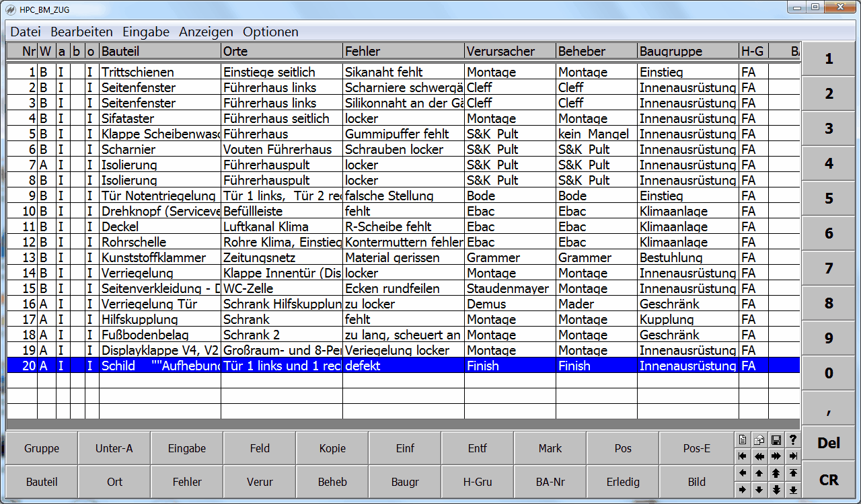The image size is (861, 504).
Task: Click the Baugruppe column header
Action: tap(687, 51)
